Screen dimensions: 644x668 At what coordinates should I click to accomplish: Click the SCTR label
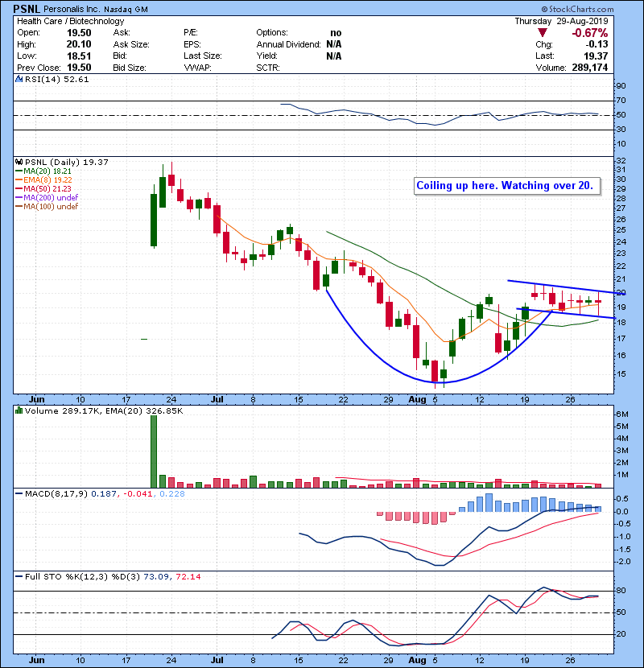tap(268, 68)
